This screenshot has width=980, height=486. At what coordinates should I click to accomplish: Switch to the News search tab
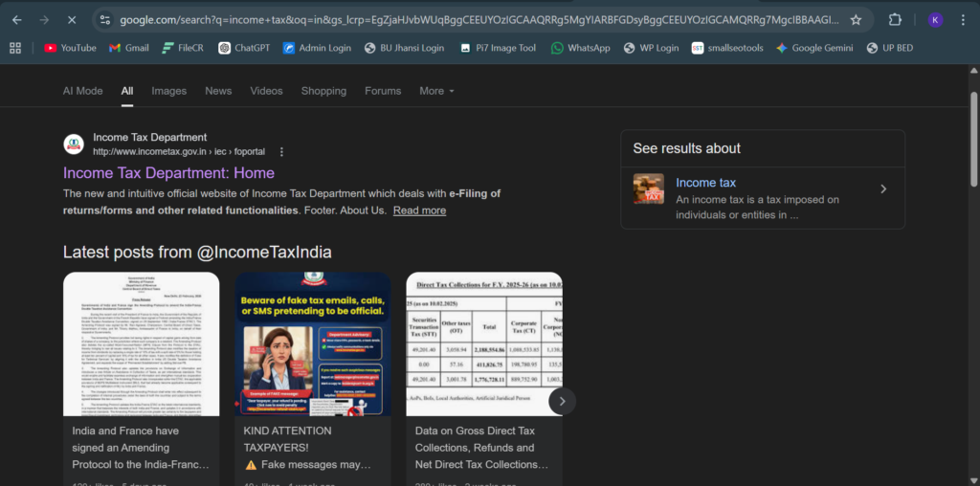(218, 91)
